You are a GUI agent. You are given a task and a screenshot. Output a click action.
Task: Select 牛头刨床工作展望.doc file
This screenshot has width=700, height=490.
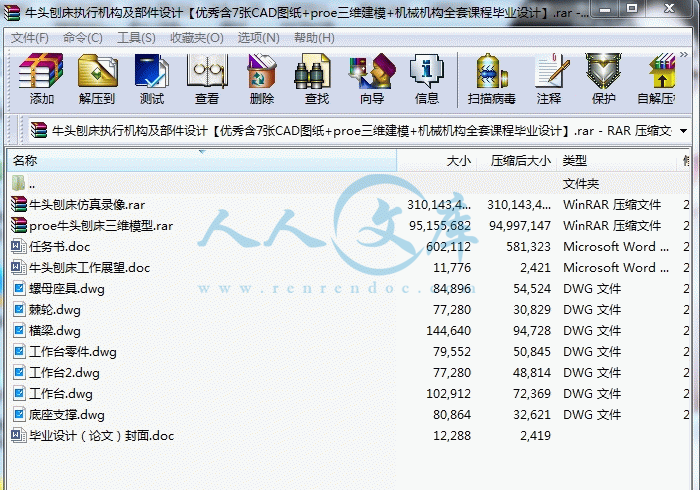(x=349, y=267)
